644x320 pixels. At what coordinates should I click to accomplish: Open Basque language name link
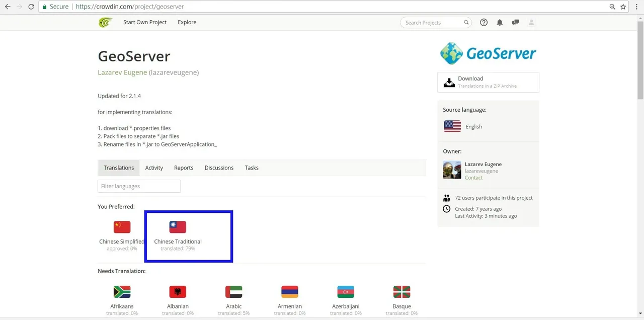pyautogui.click(x=401, y=306)
